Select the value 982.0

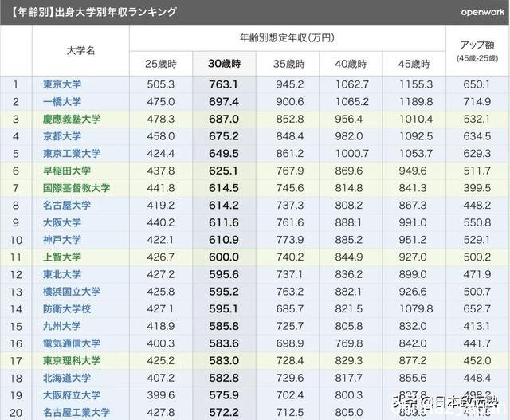349,136
